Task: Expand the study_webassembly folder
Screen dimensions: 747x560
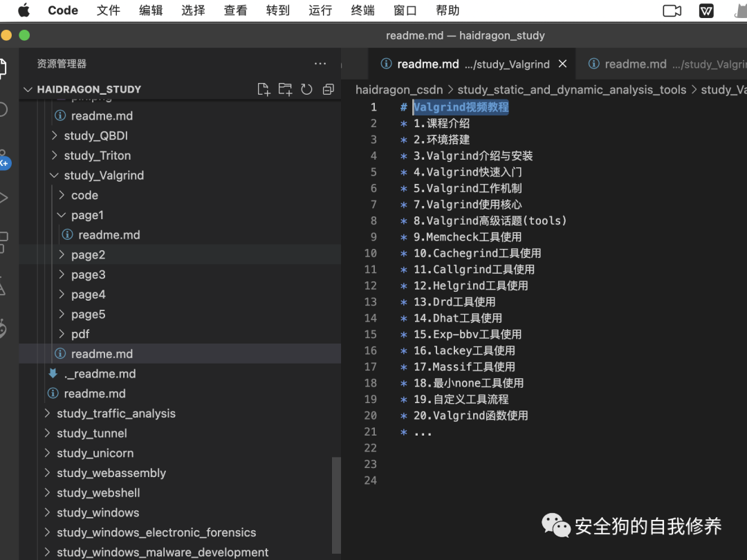Action: [47, 473]
